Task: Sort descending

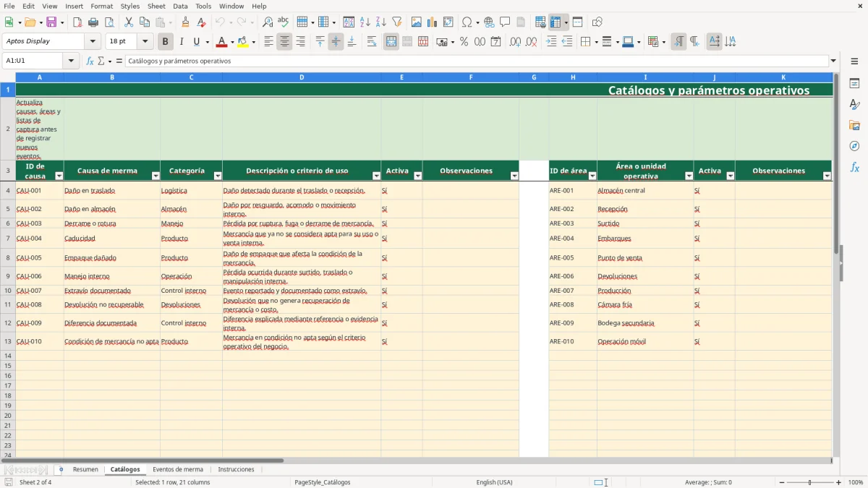Action: point(381,22)
